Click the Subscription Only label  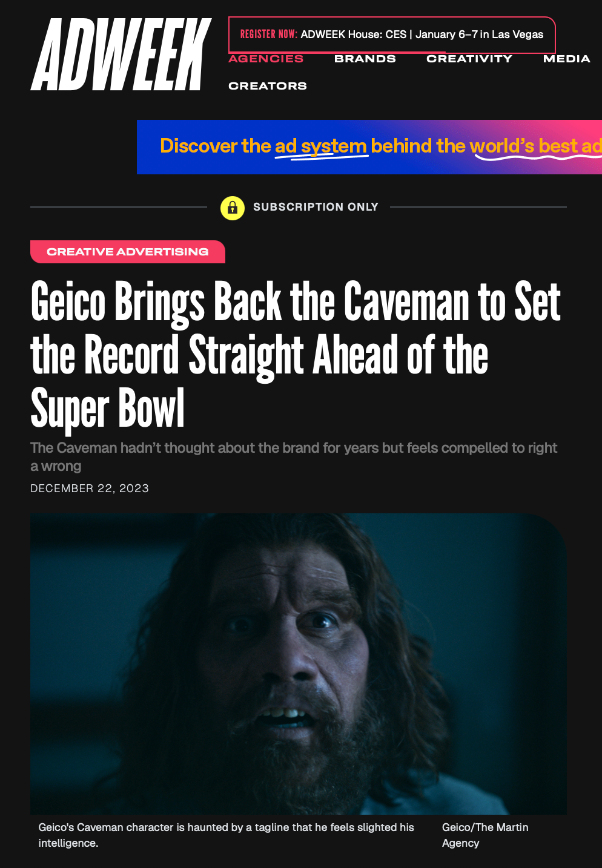coord(316,207)
